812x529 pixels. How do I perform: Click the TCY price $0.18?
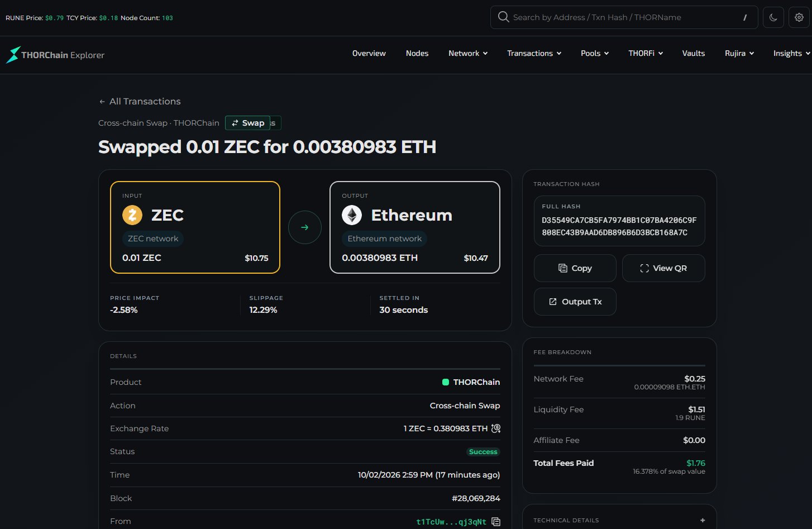[108, 18]
